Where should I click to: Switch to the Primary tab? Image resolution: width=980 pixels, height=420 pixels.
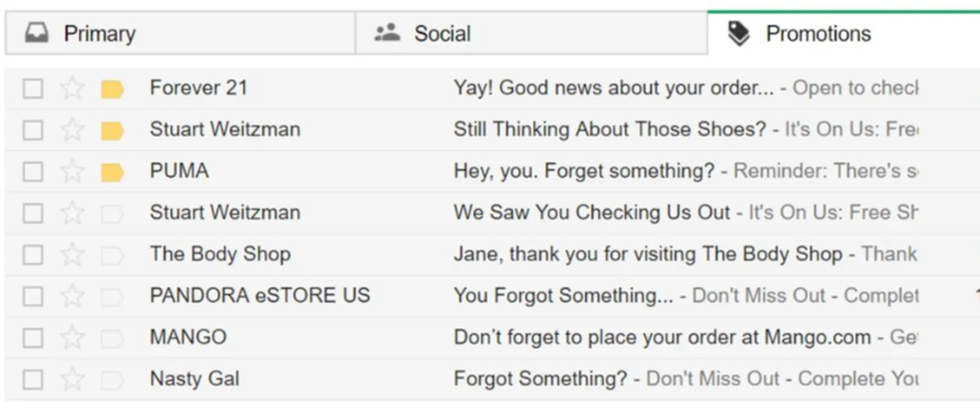[x=99, y=34]
